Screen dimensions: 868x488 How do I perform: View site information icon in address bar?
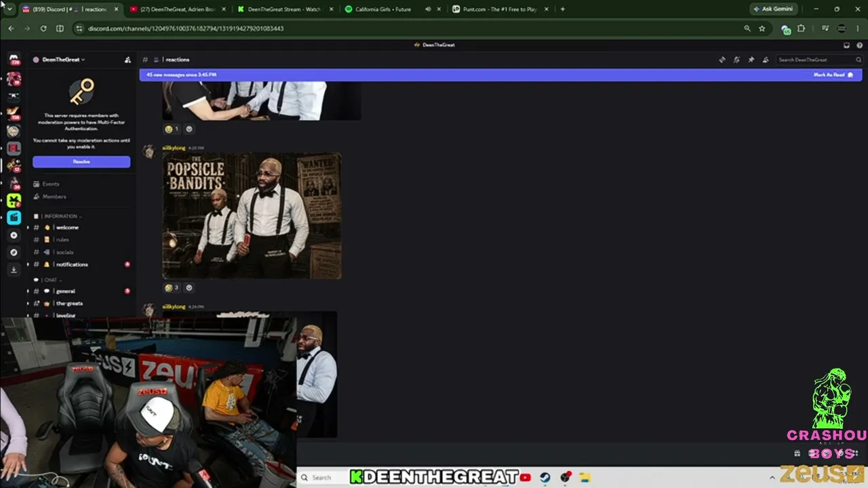pos(79,28)
